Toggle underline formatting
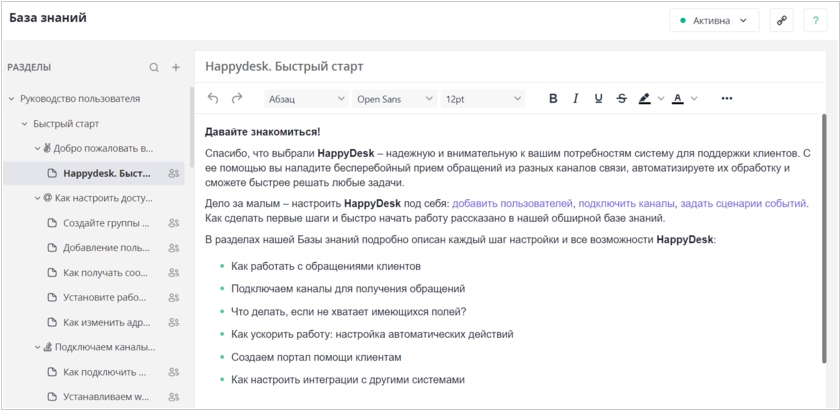The height and width of the screenshot is (410, 840). point(599,99)
